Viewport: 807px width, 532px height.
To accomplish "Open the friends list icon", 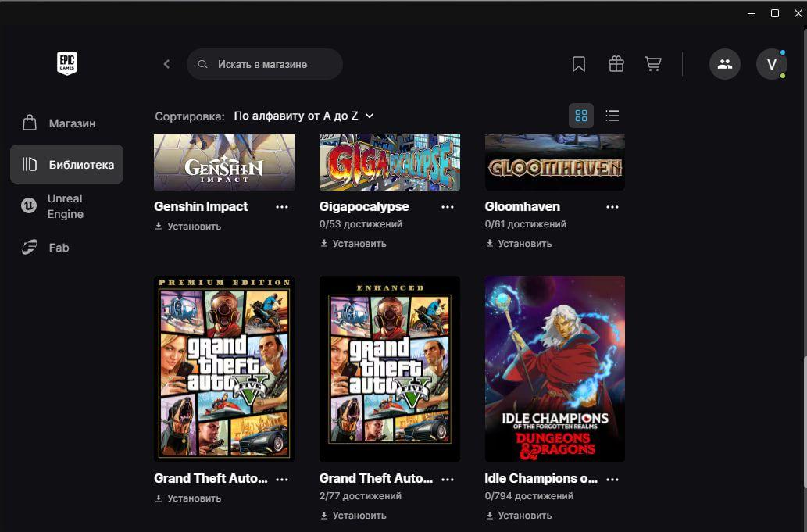I will pos(725,64).
